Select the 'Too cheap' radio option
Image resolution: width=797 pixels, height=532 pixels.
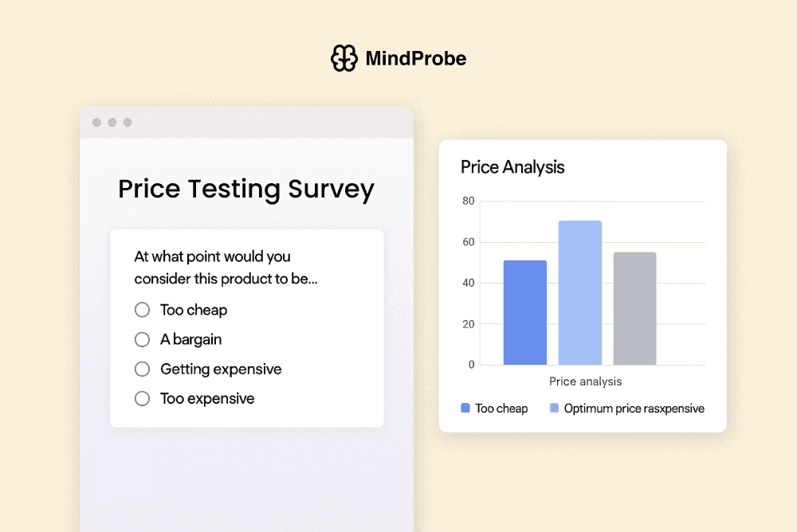142,310
